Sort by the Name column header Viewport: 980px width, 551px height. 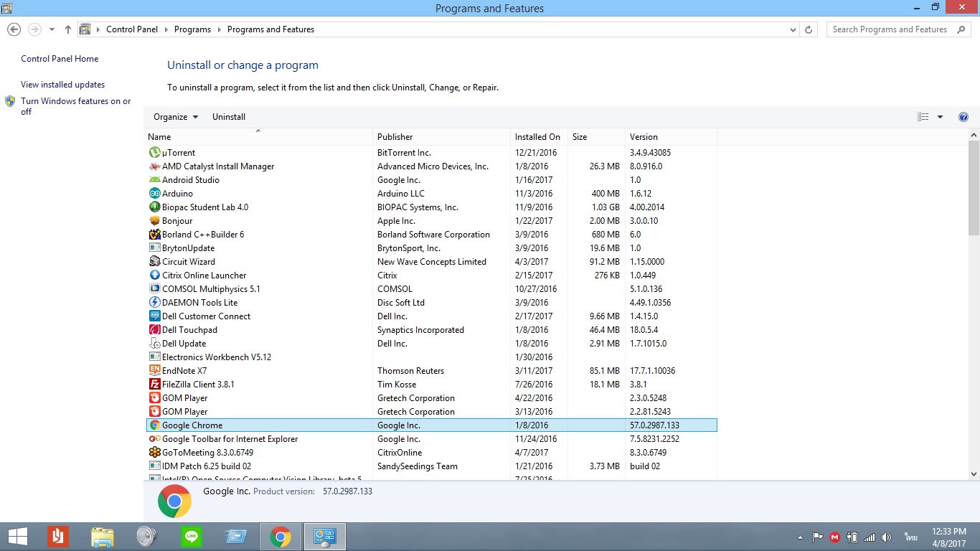click(258, 136)
